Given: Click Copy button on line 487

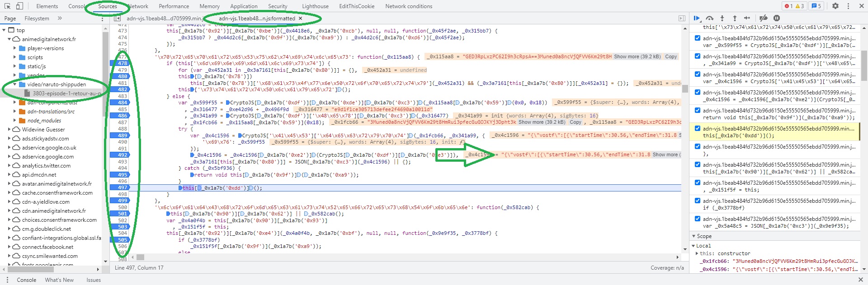Looking at the screenshot, I should [576, 122].
